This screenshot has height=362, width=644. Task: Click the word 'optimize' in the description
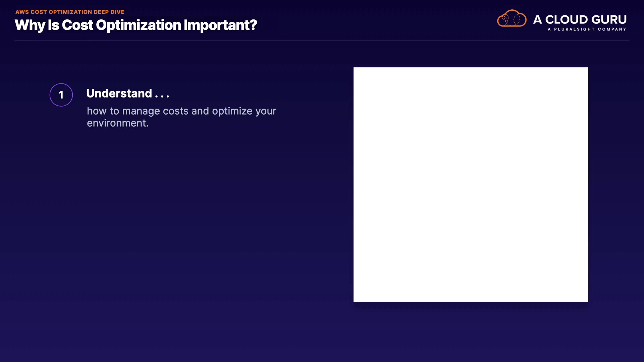pyautogui.click(x=232, y=111)
